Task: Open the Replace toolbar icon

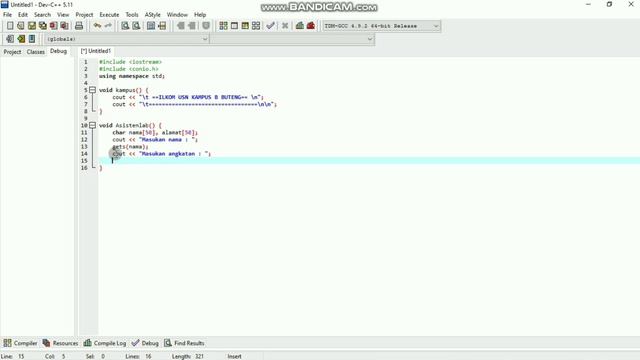Action: pos(136,26)
